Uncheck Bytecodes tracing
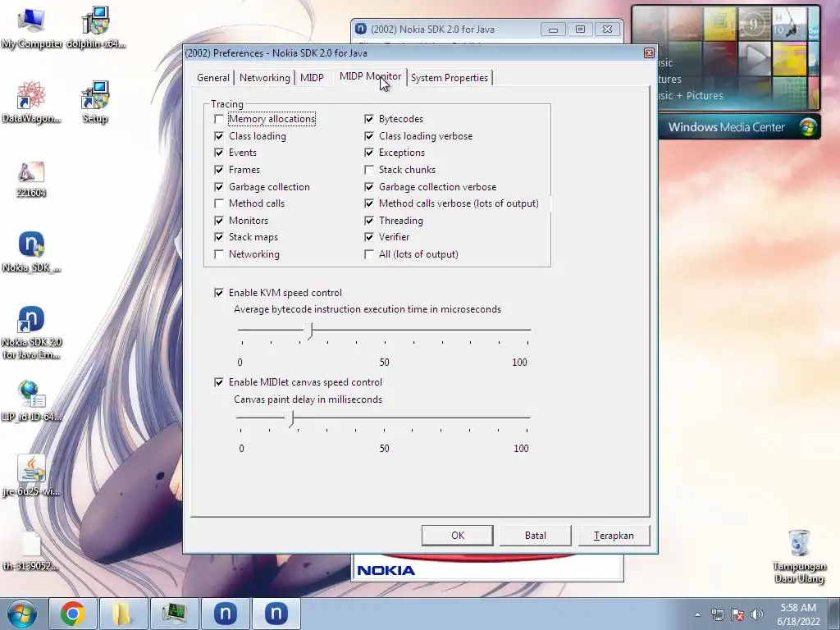This screenshot has width=840, height=630. [x=368, y=119]
